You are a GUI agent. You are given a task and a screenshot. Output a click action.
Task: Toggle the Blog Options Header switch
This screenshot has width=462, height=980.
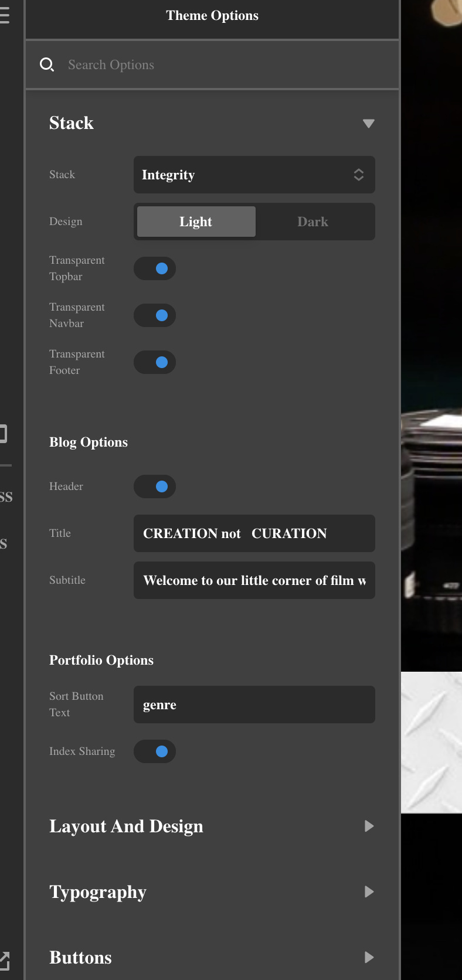pos(155,486)
